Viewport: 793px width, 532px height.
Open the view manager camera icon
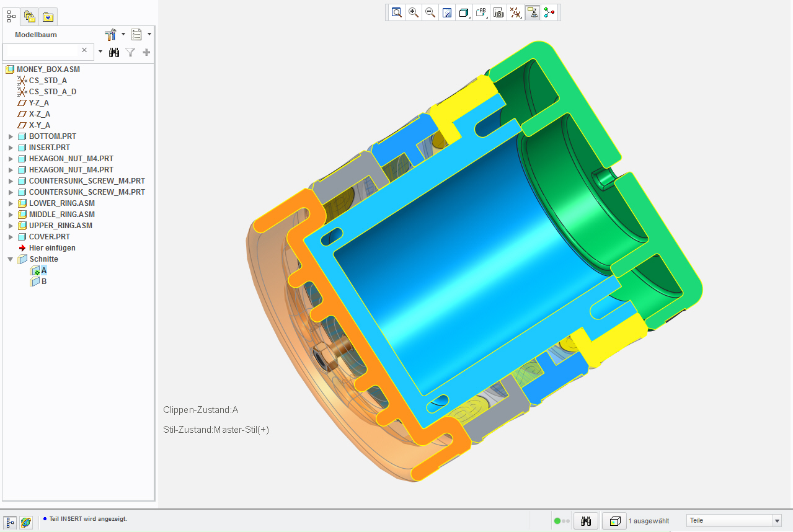(498, 12)
